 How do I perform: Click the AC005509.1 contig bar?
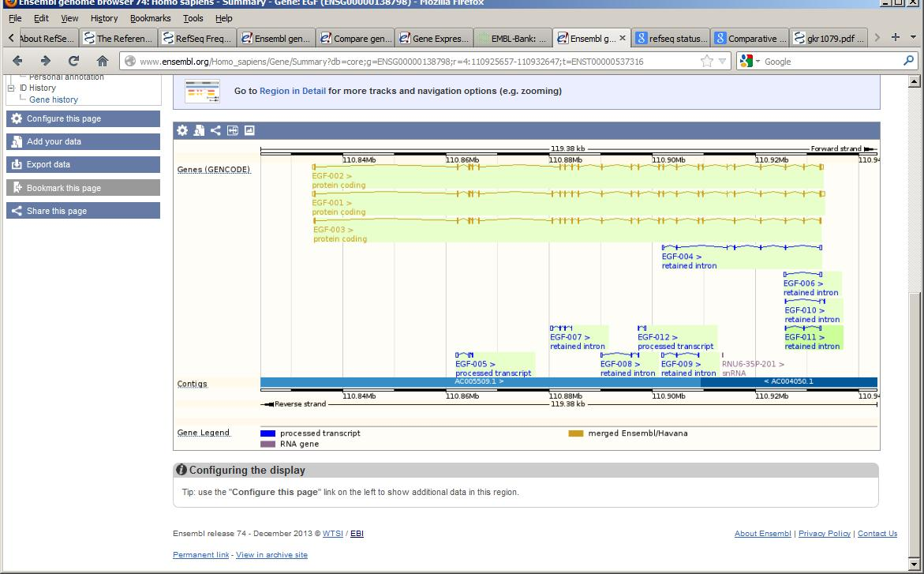coord(481,381)
